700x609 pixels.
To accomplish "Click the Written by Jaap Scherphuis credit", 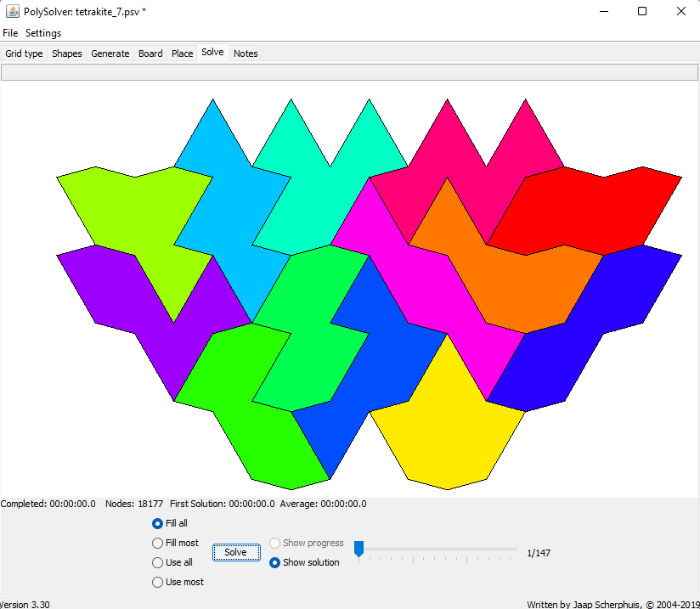I will pos(613,605).
